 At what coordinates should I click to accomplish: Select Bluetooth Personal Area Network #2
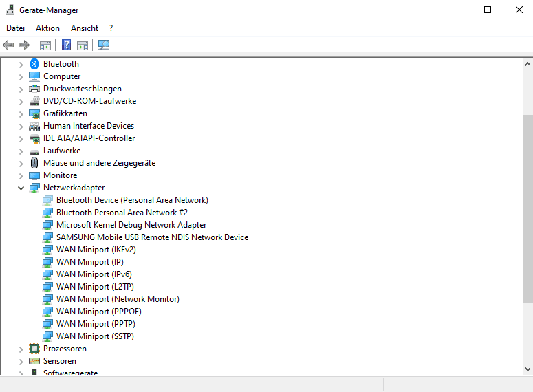[x=122, y=213]
